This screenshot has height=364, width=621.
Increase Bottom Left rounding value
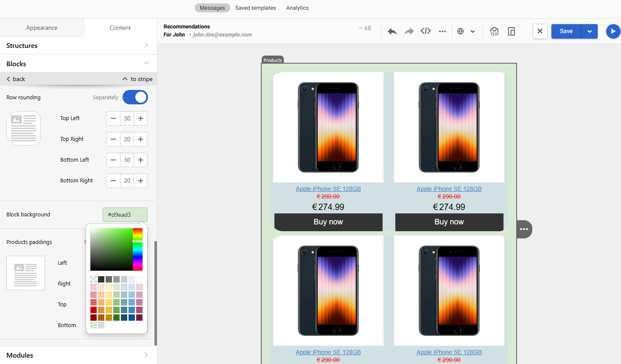[141, 160]
